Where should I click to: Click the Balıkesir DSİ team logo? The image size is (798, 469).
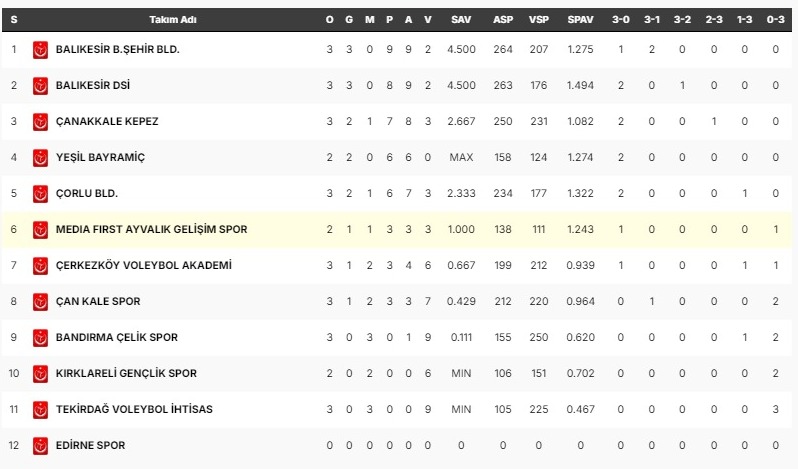[41, 85]
